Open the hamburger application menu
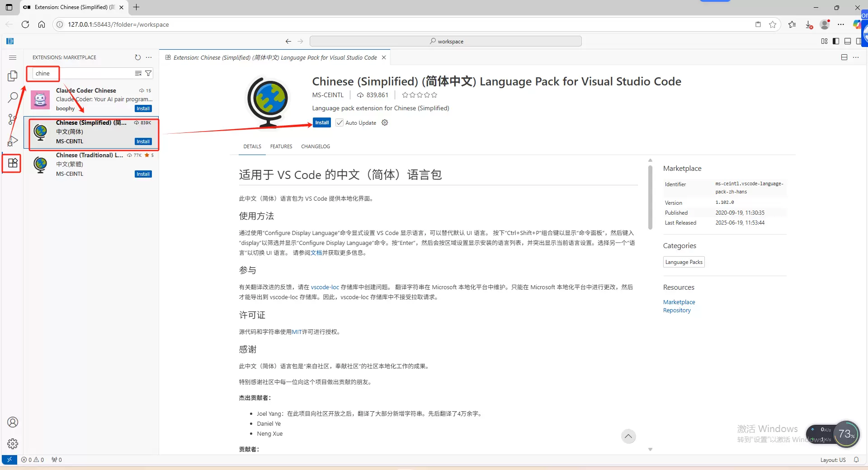The height and width of the screenshot is (470, 868). (x=13, y=57)
